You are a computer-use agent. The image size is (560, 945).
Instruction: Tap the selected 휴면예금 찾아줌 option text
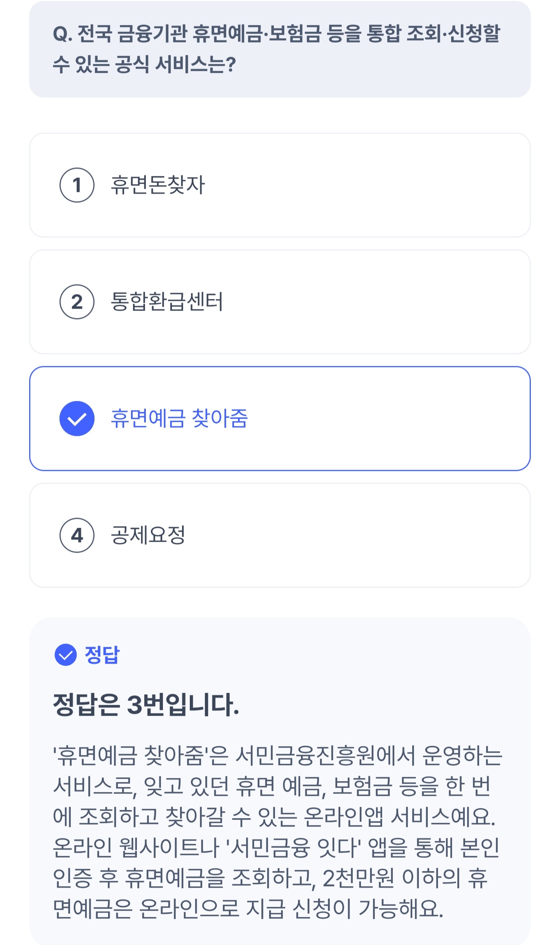[x=179, y=418]
